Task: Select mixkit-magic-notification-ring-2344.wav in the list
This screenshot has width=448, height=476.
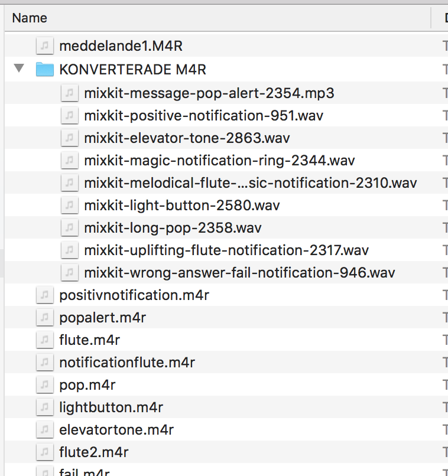Action: click(x=219, y=160)
